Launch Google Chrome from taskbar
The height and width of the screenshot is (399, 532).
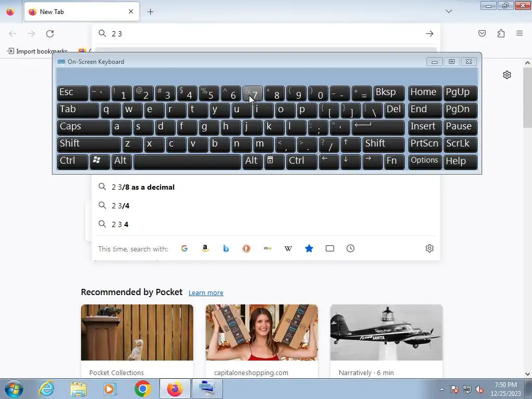(142, 389)
